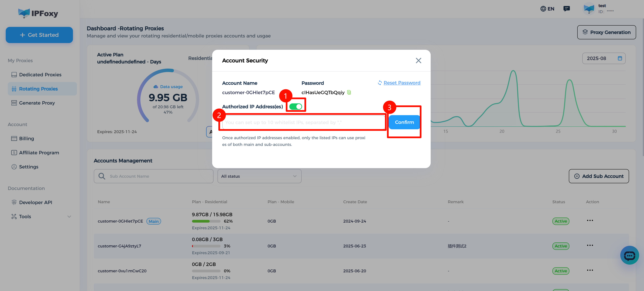The height and width of the screenshot is (291, 644).
Task: Confirm the authorized IP settings
Action: (x=404, y=122)
